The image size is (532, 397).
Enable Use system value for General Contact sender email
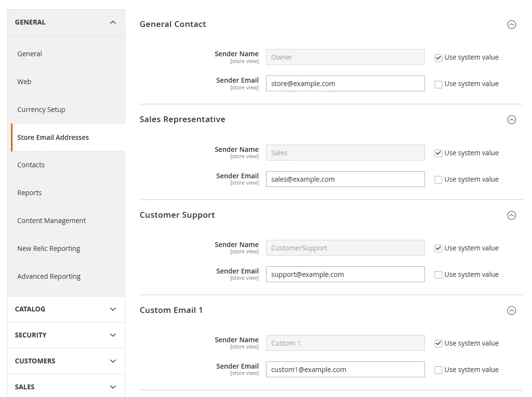click(438, 83)
